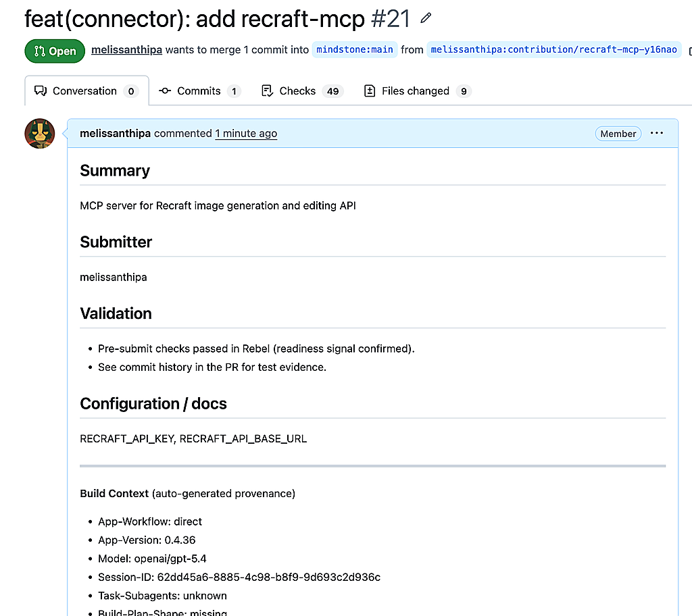The height and width of the screenshot is (616, 692).
Task: Open the three-dot comment options menu
Action: tap(657, 133)
